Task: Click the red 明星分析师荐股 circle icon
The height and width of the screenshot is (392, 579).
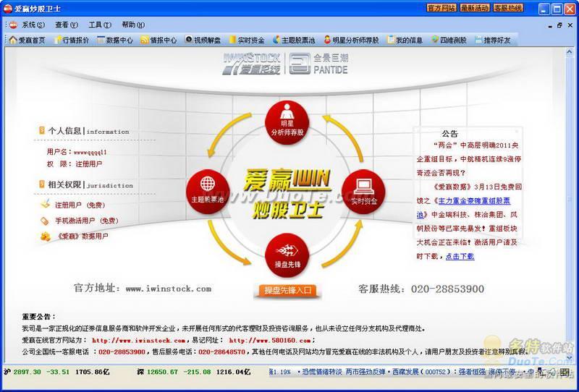Action: pyautogui.click(x=287, y=122)
